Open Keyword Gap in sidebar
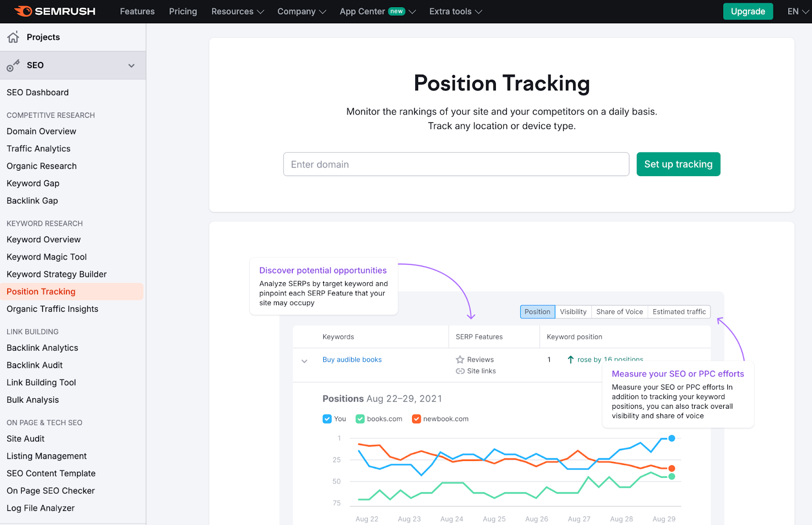Screen dimensions: 812x525 point(33,183)
